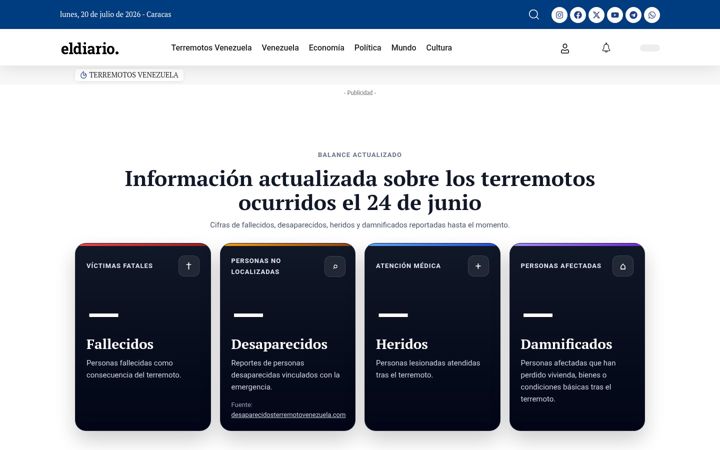Select the Damnificados card heading
This screenshot has height=450, width=720.
[x=566, y=344]
